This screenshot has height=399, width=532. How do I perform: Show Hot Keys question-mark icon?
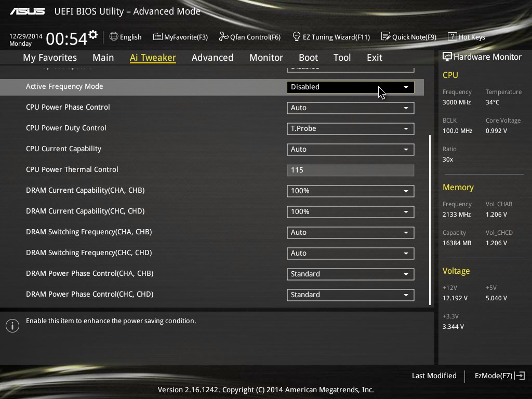tap(453, 36)
